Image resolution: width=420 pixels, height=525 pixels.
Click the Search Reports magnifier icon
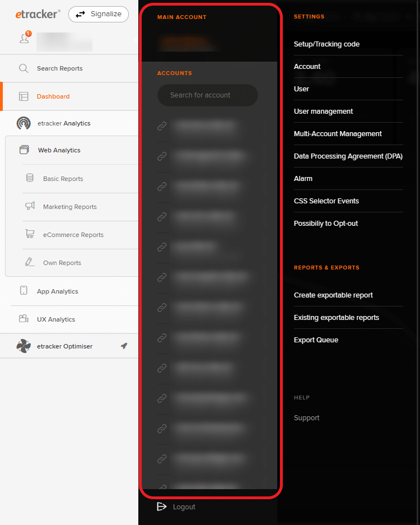(x=24, y=68)
